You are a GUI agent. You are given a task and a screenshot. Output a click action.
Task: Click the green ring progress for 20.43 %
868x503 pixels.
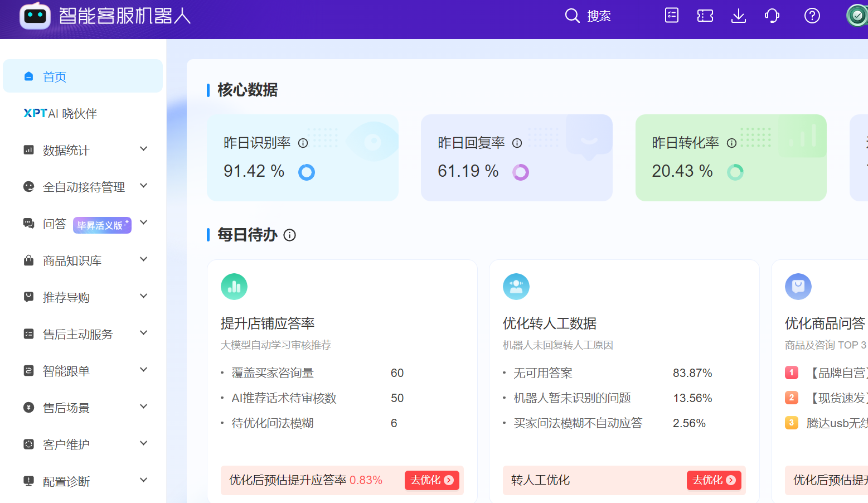735,172
